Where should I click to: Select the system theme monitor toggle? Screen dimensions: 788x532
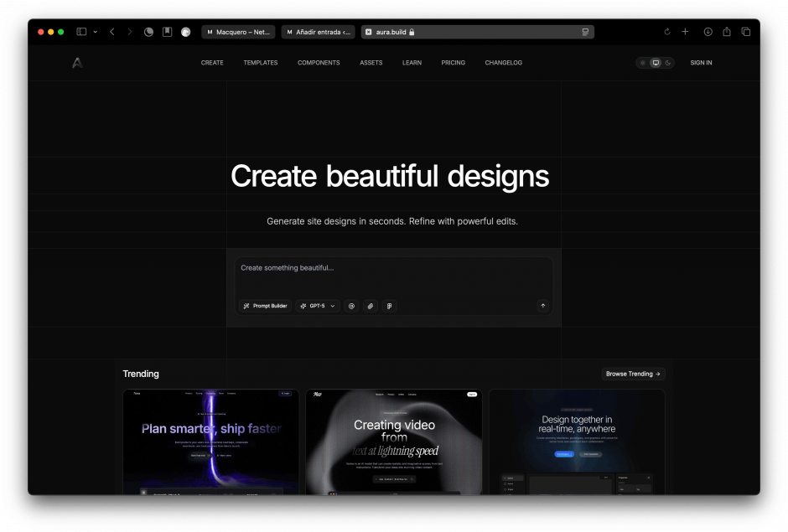(656, 63)
